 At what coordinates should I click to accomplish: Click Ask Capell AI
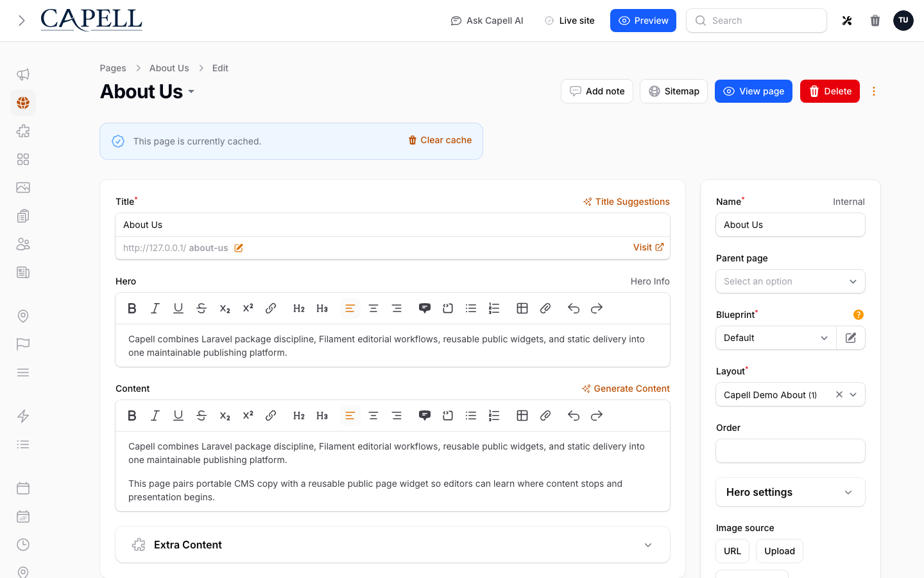coord(487,21)
